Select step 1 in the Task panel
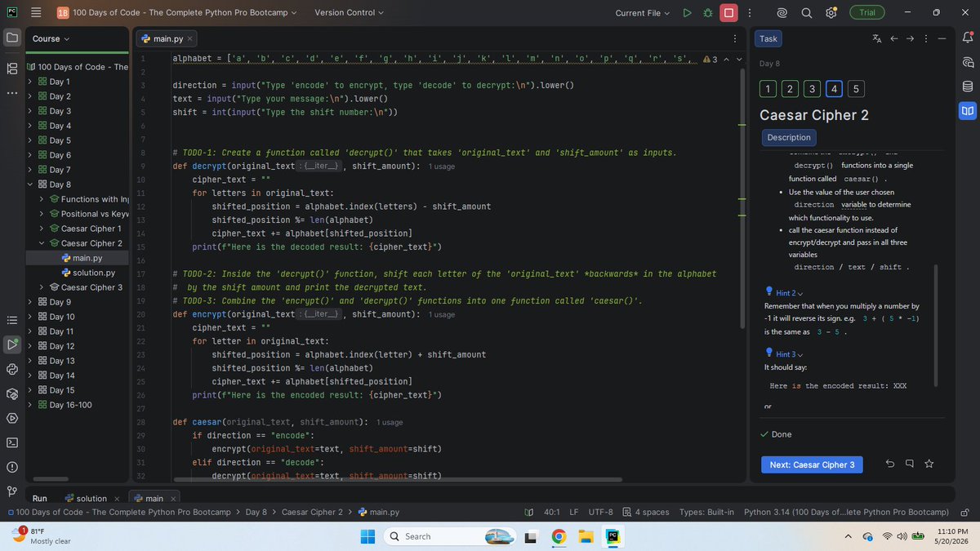The width and height of the screenshot is (980, 551). coord(768,89)
